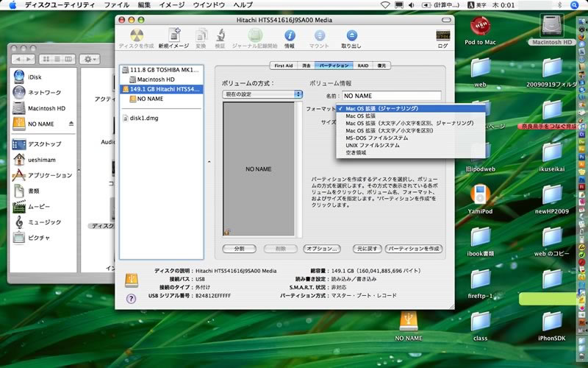588x368 pixels.
Task: Click the AirPort Wi-Fi menu bar icon
Action: click(x=385, y=5)
